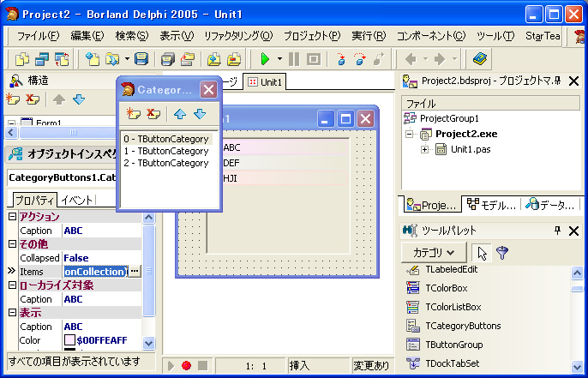The height and width of the screenshot is (378, 588).
Task: Click Add file to project icon
Action: (x=214, y=59)
